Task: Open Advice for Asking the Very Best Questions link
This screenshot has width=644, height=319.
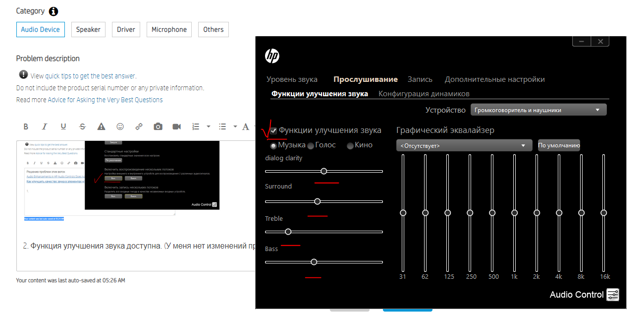Action: pyautogui.click(x=105, y=100)
